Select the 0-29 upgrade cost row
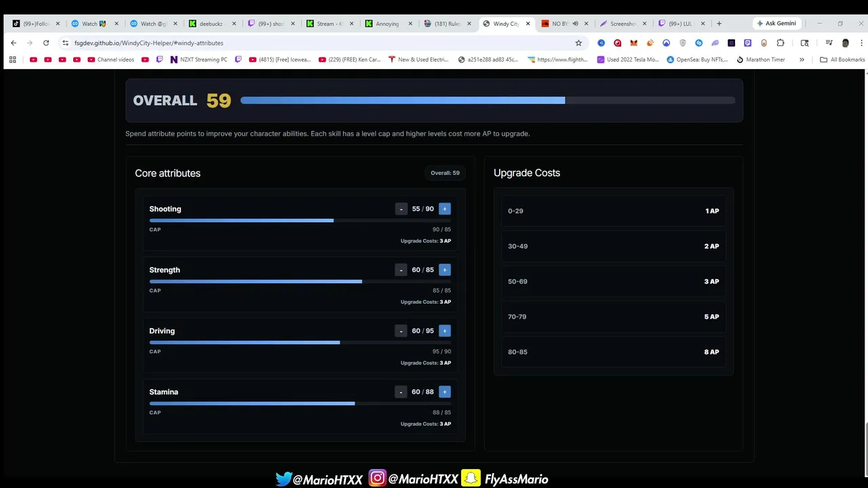868x488 pixels. (x=613, y=211)
